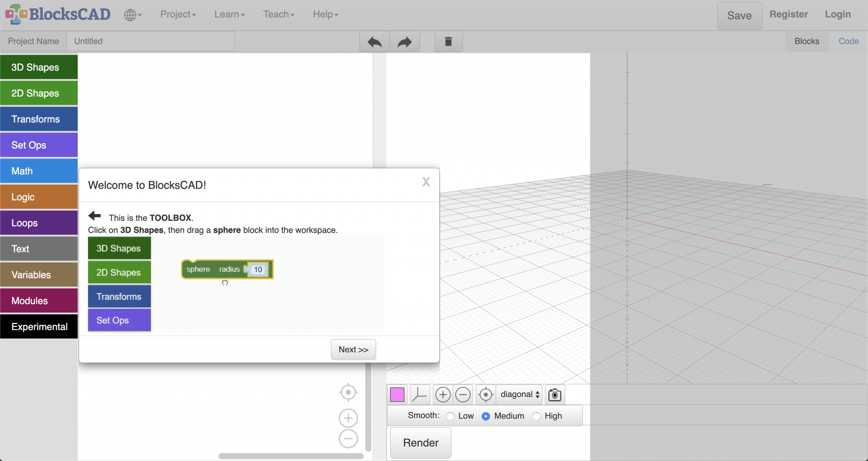868x461 pixels.
Task: Click the redo arrow icon
Action: tap(405, 42)
